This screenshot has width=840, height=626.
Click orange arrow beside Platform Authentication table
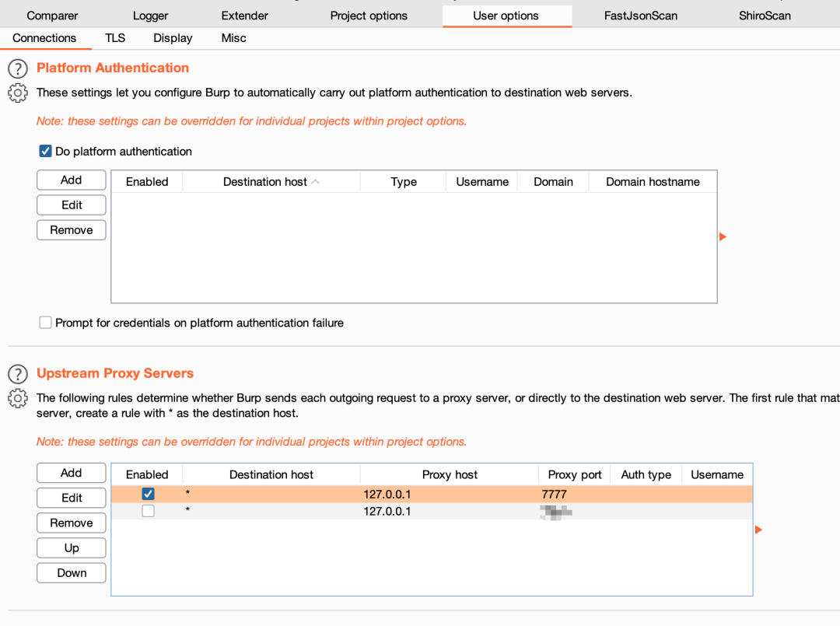pyautogui.click(x=723, y=236)
